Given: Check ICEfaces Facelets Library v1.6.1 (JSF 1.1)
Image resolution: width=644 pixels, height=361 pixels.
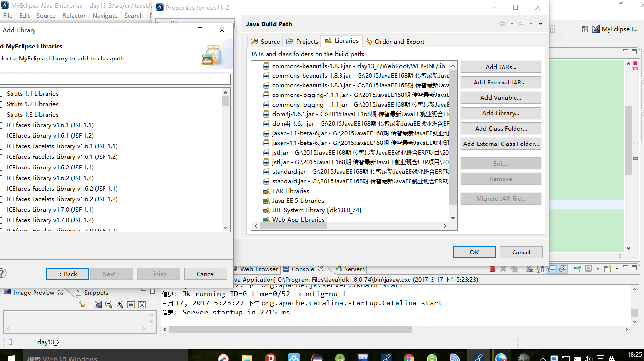Looking at the screenshot, I should click(1, 146).
